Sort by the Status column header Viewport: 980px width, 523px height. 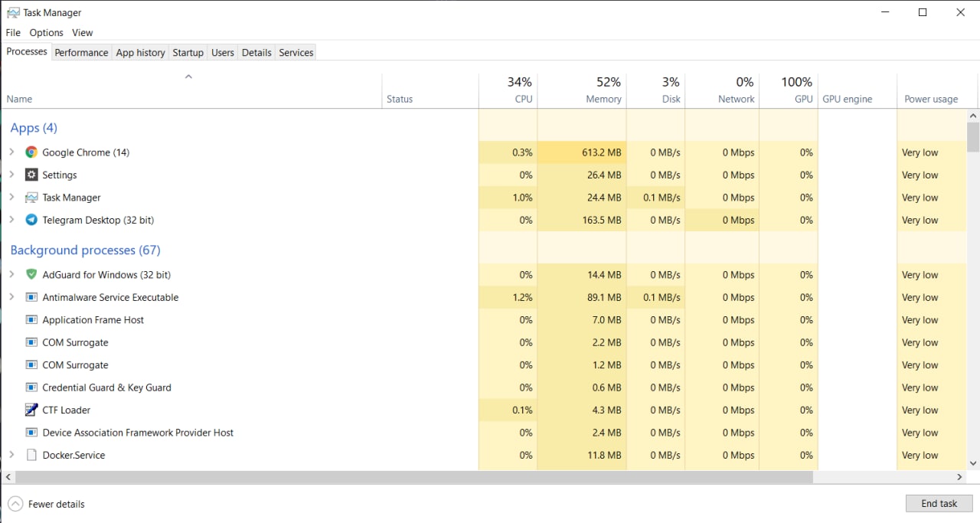coord(430,91)
